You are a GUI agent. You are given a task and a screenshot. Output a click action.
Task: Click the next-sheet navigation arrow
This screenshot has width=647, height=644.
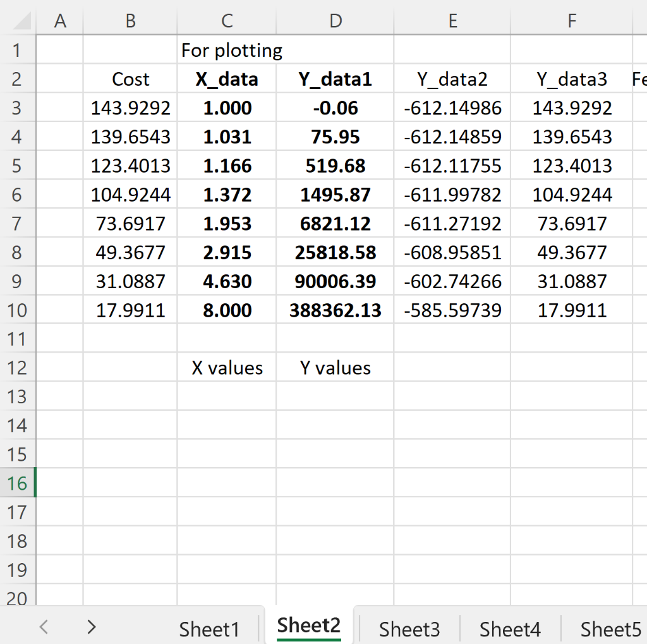(91, 628)
